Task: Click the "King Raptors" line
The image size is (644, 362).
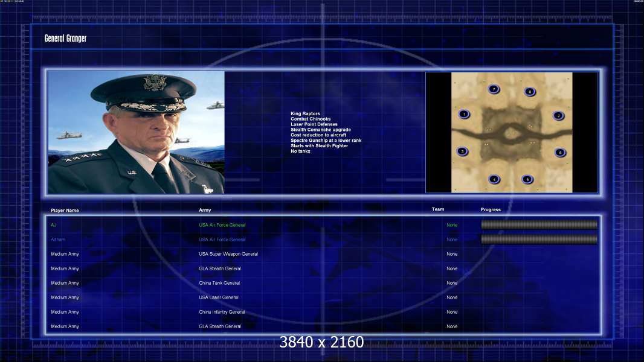Action: 305,113
